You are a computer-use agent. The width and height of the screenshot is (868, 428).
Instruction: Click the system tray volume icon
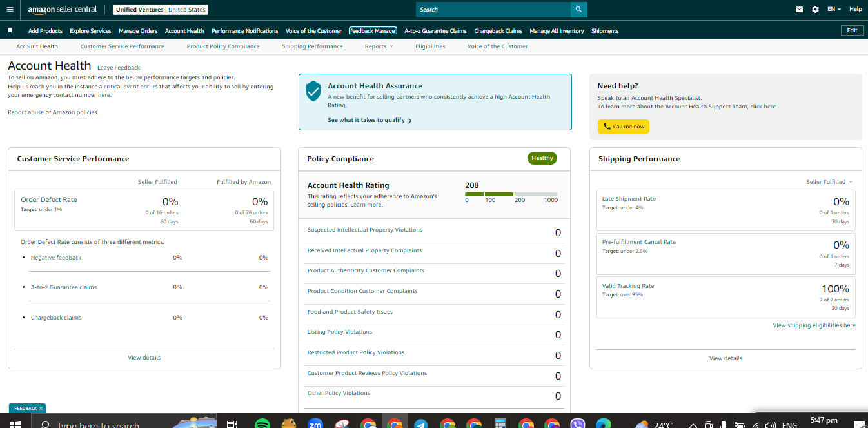click(x=769, y=425)
